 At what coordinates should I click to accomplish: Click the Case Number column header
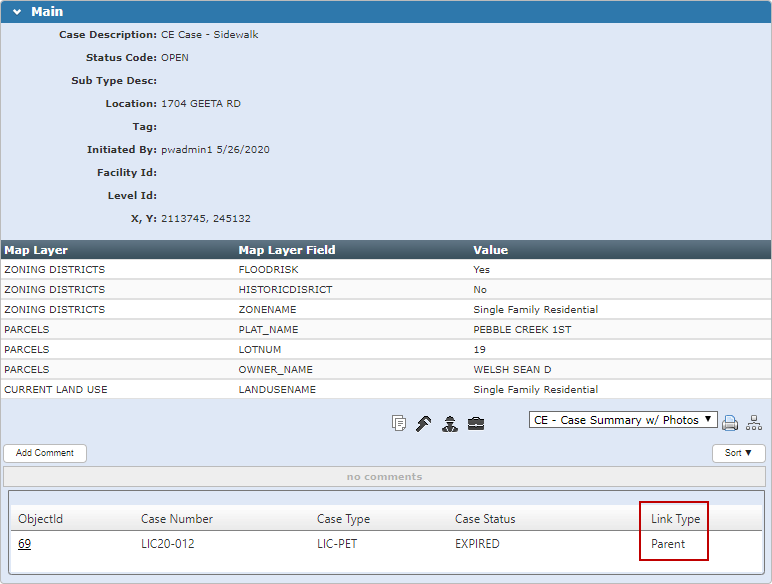177,519
